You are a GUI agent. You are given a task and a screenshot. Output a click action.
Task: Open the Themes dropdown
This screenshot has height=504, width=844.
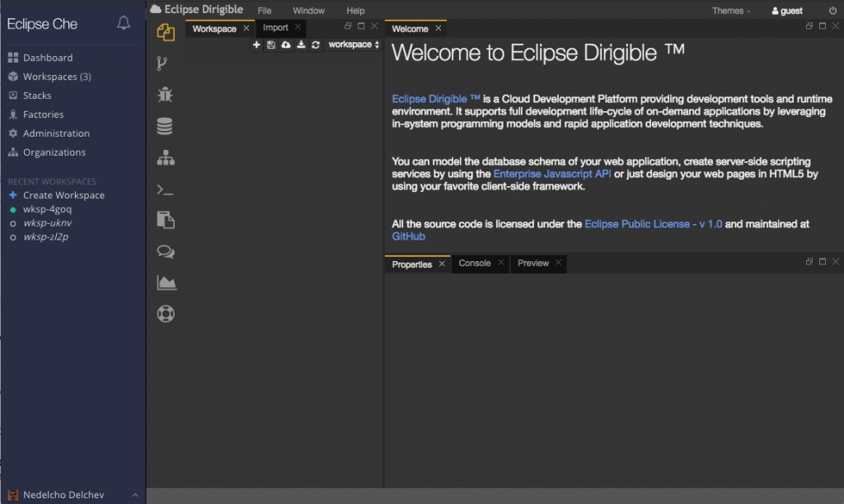click(731, 11)
